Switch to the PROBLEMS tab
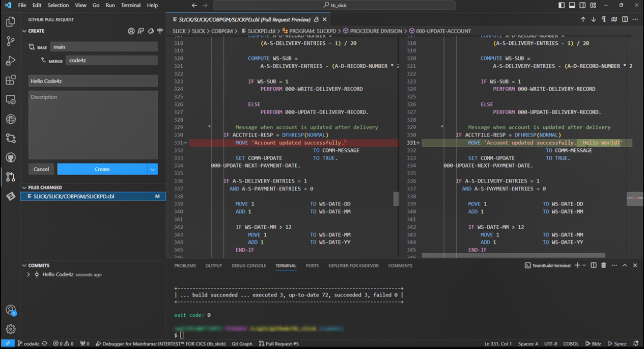The height and width of the screenshot is (349, 644). (x=185, y=265)
